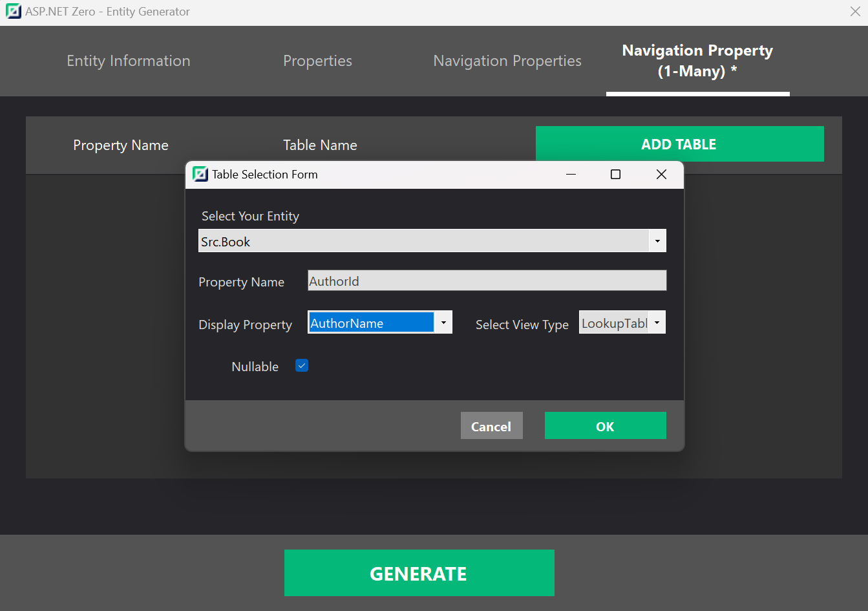Click the ADD TABLE button
Screen dimensions: 868x611
click(679, 144)
